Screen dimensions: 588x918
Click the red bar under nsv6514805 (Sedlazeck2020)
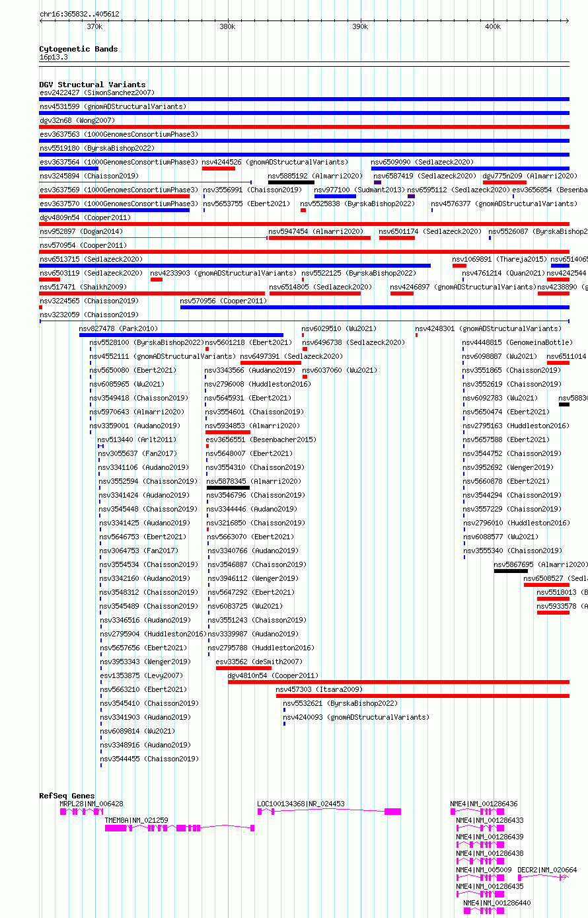point(315,293)
